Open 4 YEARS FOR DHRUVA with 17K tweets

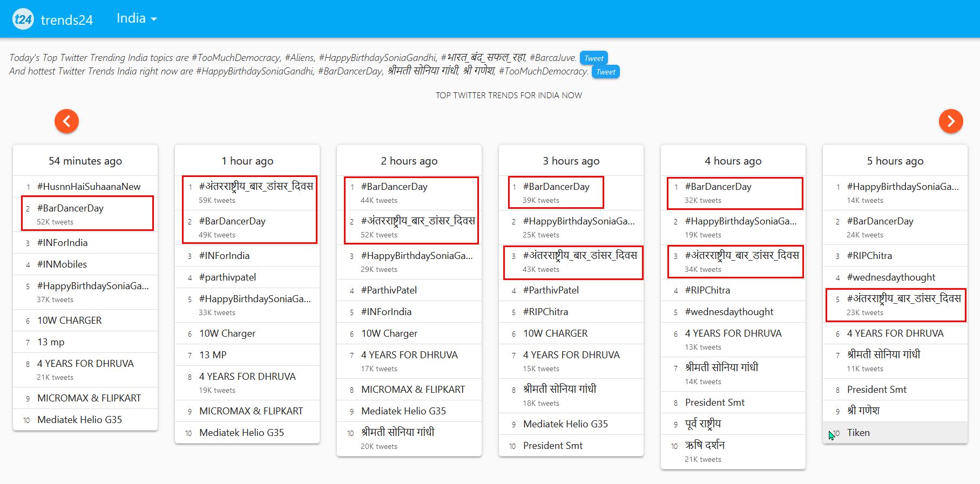(409, 355)
